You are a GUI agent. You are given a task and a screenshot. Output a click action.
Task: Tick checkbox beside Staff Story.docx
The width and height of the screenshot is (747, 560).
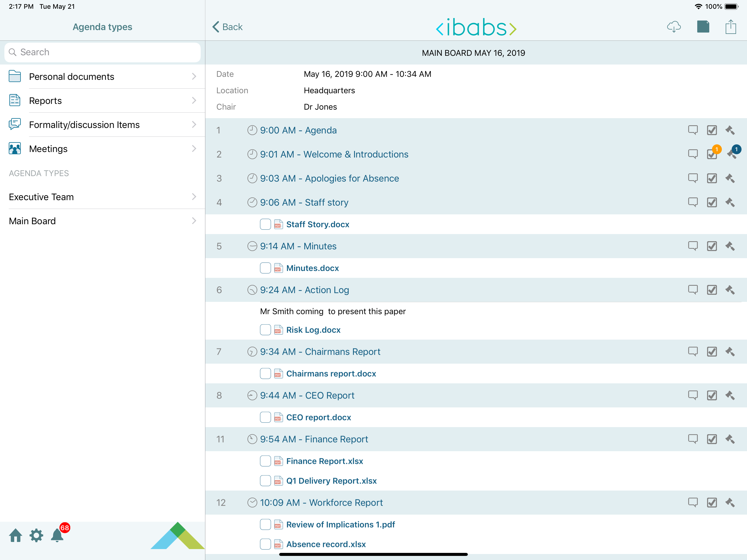tap(265, 224)
